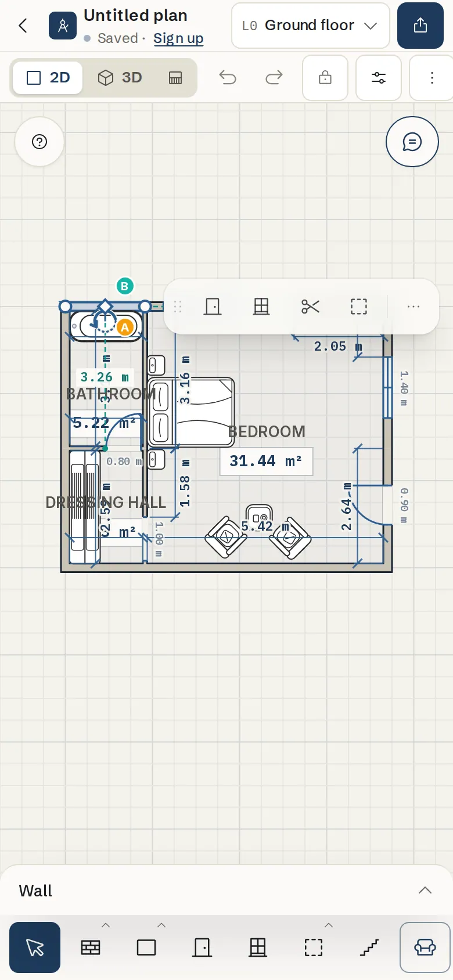Toggle the lock button
This screenshot has width=453, height=980.
point(325,78)
